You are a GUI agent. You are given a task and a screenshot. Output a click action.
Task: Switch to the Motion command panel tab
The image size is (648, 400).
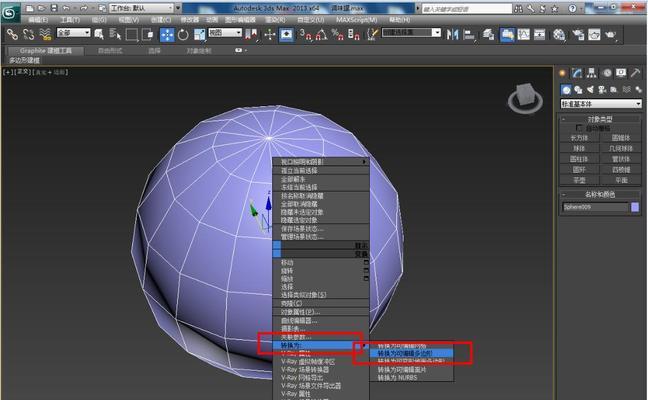(607, 73)
